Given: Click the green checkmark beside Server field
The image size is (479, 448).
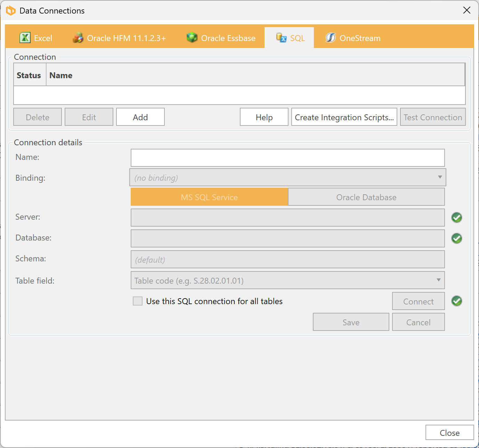Looking at the screenshot, I should pyautogui.click(x=456, y=218).
